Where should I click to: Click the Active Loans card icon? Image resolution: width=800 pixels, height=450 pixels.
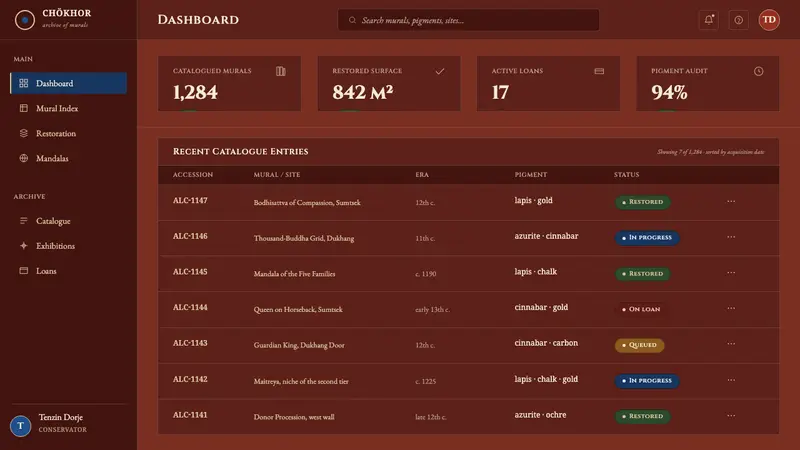point(599,71)
